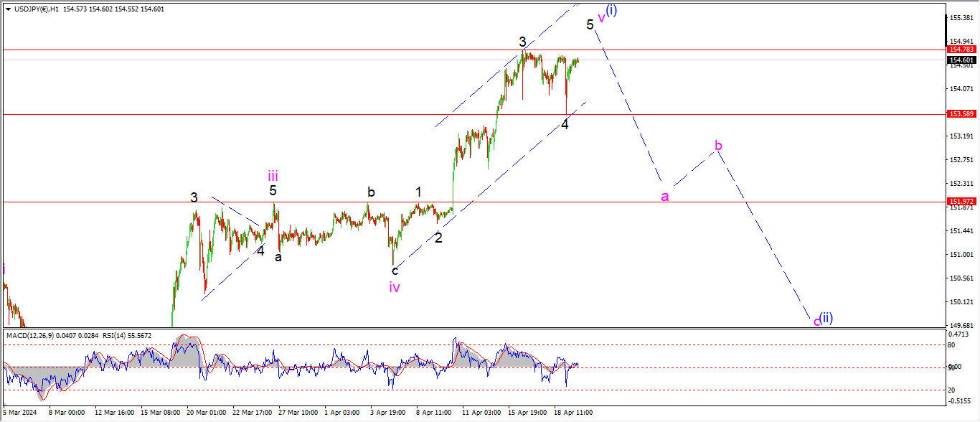This screenshot has height=422, width=980.
Task: Click the RSI level 80 scale label
Action: (x=951, y=344)
